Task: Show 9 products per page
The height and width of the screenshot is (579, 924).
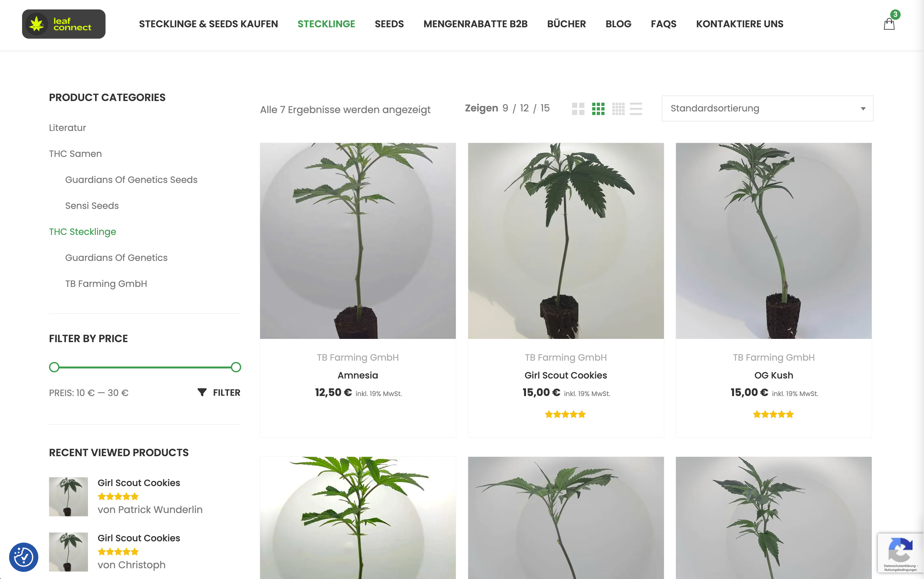Action: (506, 109)
